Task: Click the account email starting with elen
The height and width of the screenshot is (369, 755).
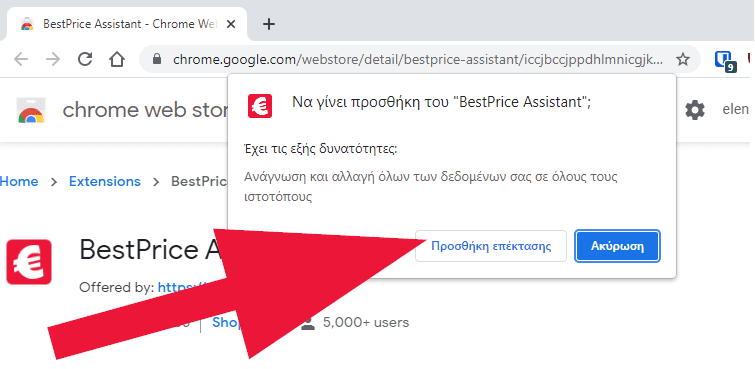Action: coord(736,110)
